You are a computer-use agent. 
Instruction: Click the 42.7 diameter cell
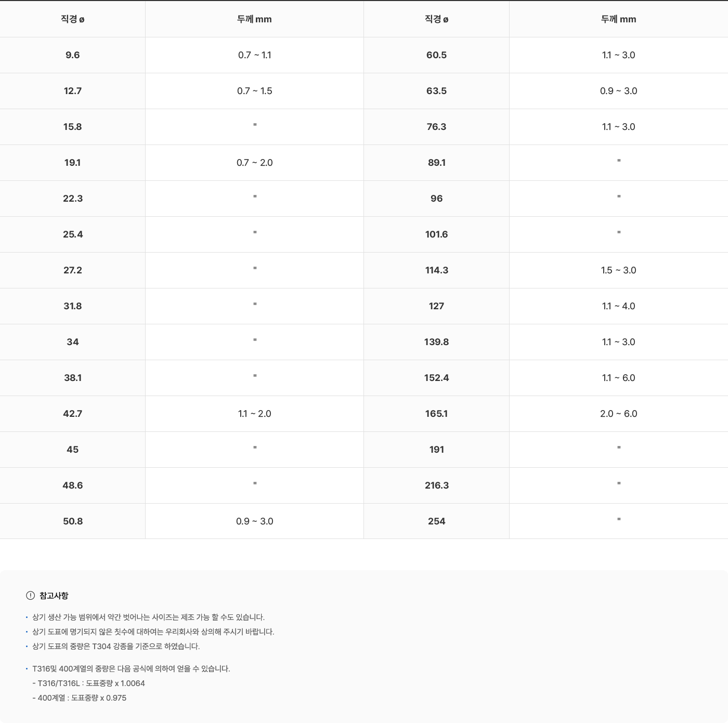72,414
